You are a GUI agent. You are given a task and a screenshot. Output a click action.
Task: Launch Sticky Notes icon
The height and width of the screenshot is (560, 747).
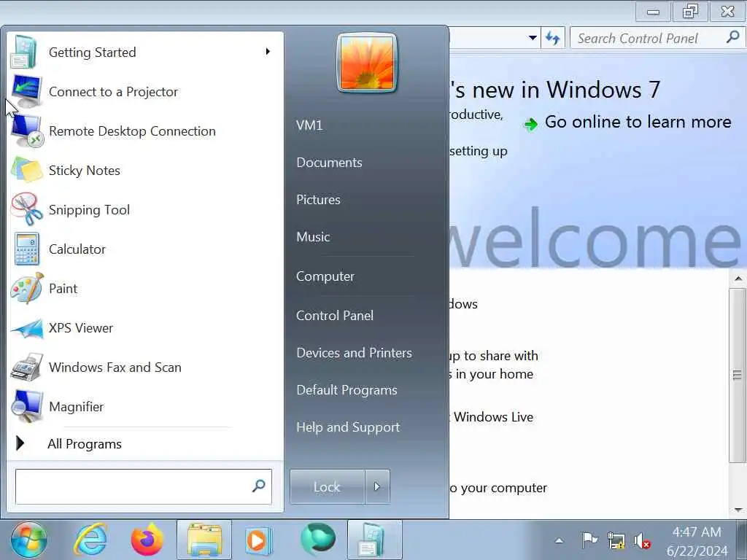pos(27,170)
